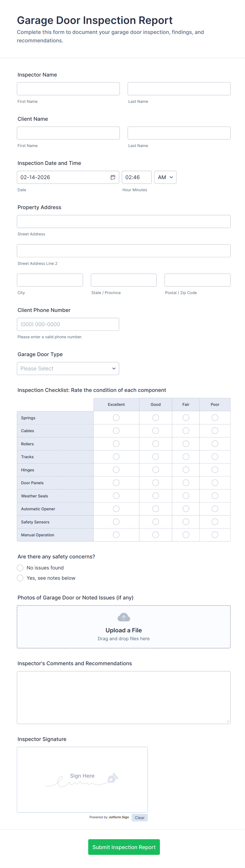Choose 'No issues found' option
This screenshot has width=245, height=868.
tap(20, 568)
